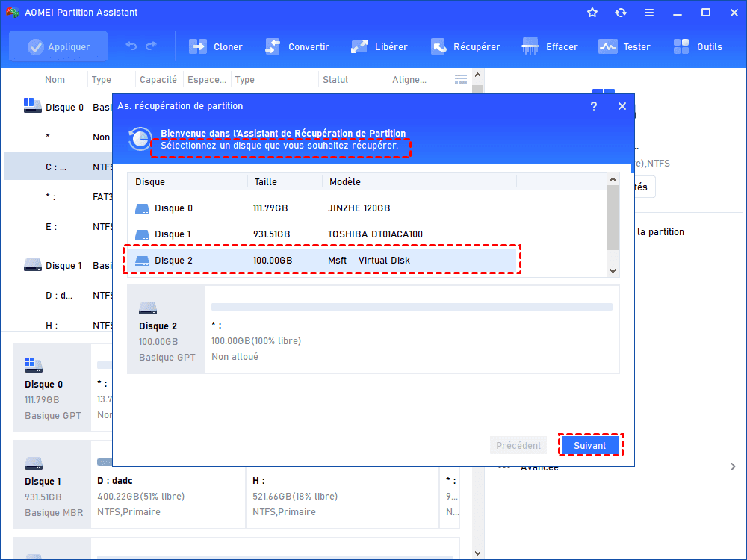Select Disque 1 TOSHIBA row in dialog

pos(322,234)
